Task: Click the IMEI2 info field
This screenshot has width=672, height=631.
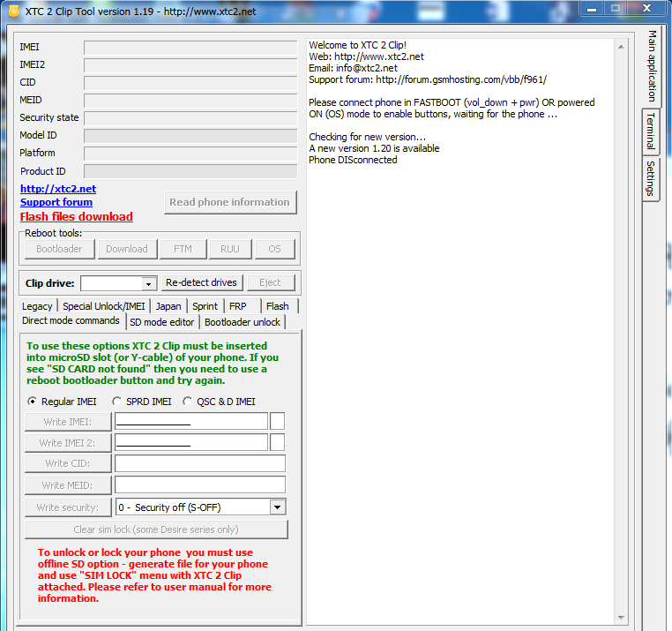Action: pyautogui.click(x=190, y=65)
